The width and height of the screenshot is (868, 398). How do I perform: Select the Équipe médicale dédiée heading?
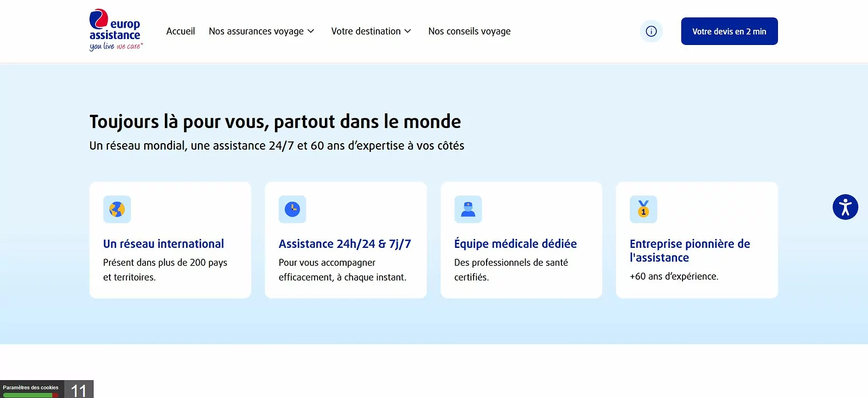(515, 244)
